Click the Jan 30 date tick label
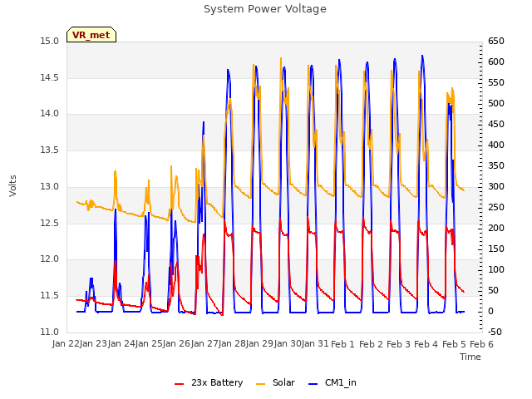The width and height of the screenshot is (532, 399). pyautogui.click(x=288, y=344)
